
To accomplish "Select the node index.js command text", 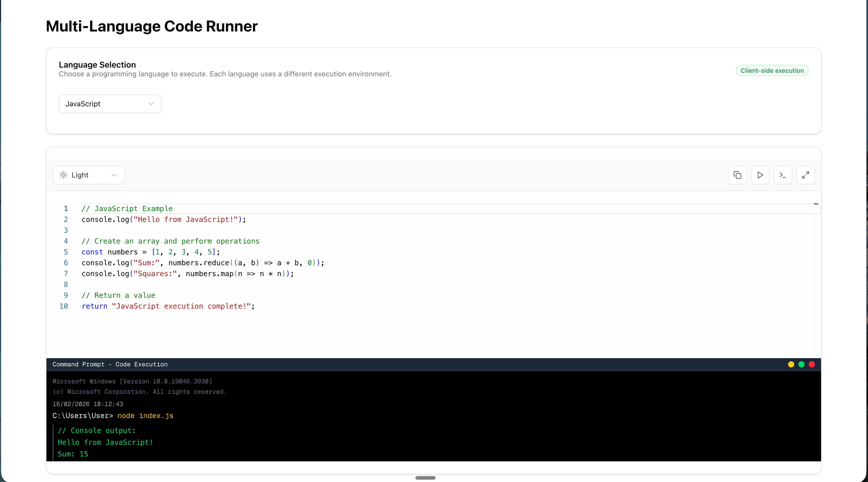I will (x=145, y=416).
